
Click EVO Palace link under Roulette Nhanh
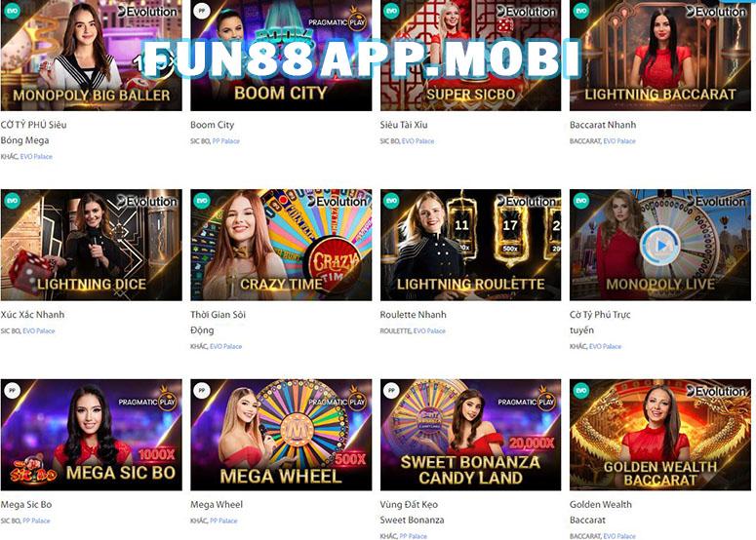(429, 331)
